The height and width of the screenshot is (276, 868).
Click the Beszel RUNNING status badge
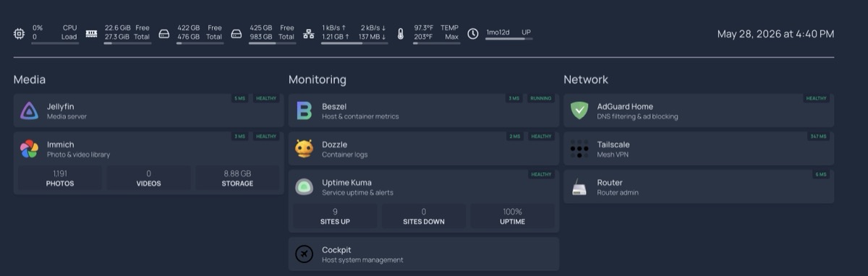[541, 98]
